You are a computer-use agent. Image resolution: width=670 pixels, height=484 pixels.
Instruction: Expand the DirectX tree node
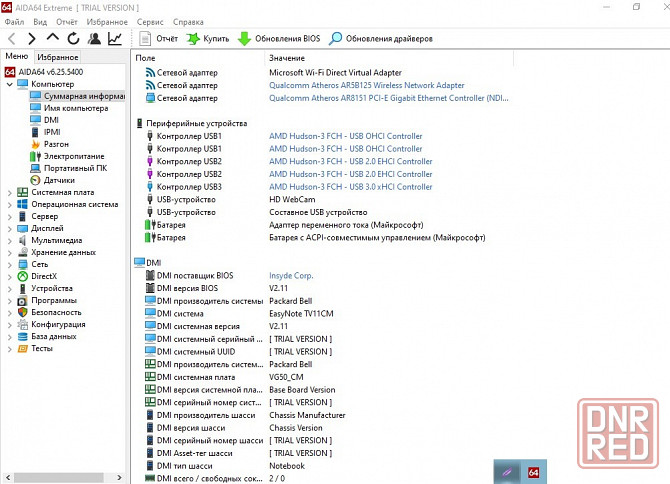click(x=9, y=276)
